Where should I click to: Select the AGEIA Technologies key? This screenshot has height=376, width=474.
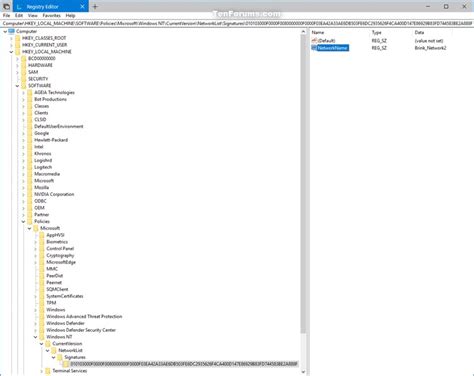[x=54, y=93]
